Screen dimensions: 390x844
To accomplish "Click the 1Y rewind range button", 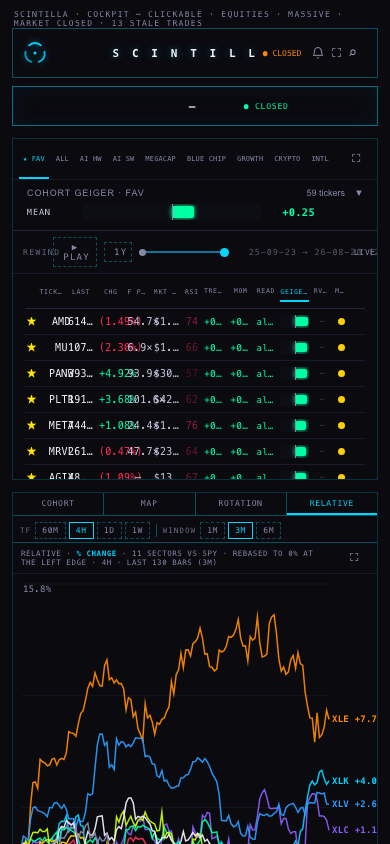I will pyautogui.click(x=118, y=252).
